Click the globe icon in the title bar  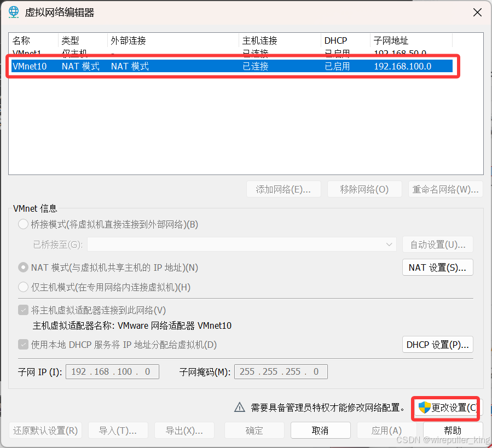tap(14, 12)
